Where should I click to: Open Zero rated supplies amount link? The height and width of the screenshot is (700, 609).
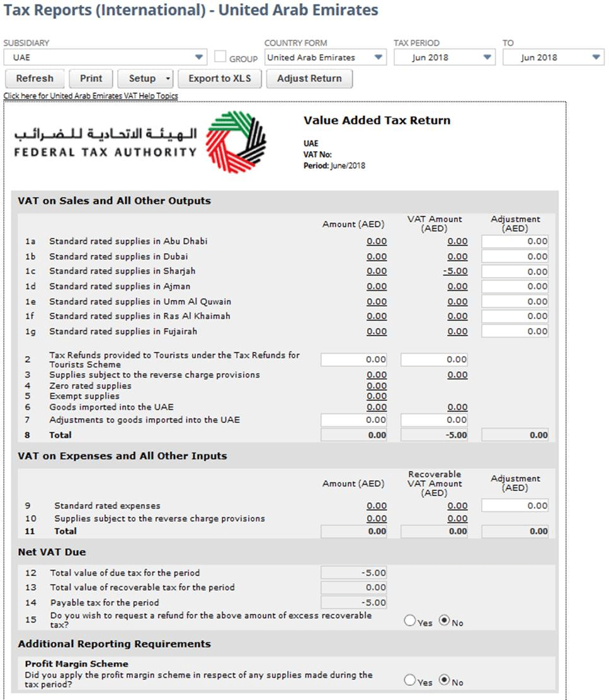click(377, 386)
